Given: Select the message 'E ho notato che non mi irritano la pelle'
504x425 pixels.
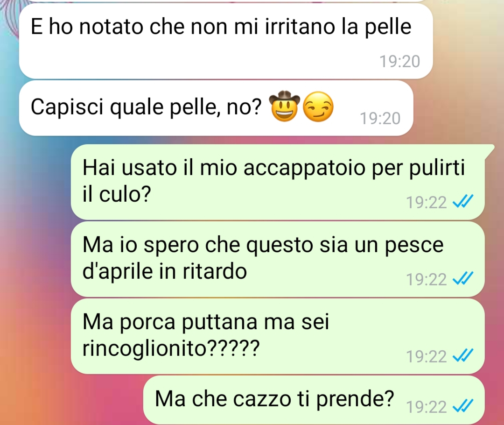Looking at the screenshot, I should 226,41.
